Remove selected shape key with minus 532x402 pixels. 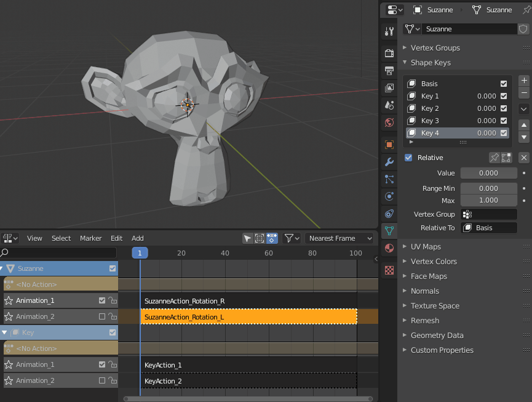point(524,93)
